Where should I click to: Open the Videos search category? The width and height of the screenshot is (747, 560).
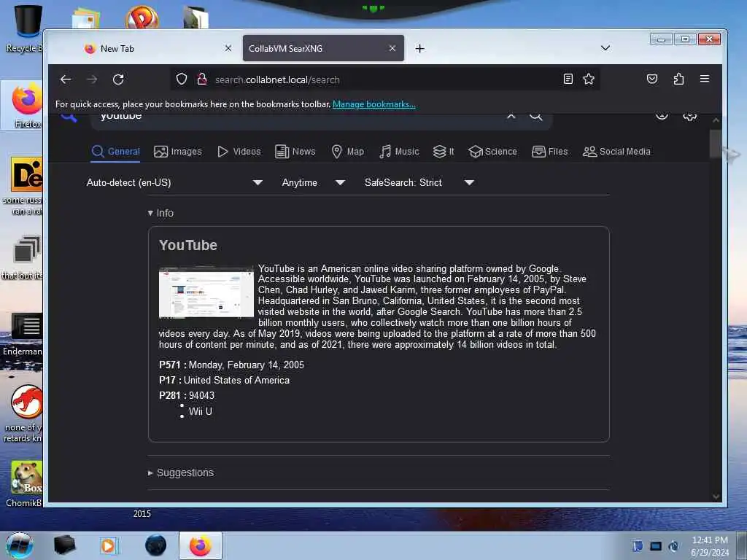(x=239, y=152)
